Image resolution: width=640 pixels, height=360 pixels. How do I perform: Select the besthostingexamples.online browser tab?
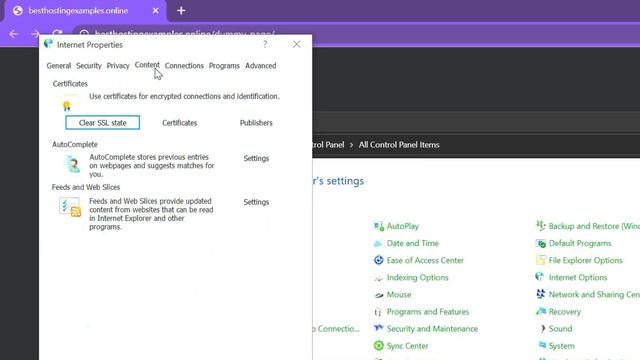point(84,11)
